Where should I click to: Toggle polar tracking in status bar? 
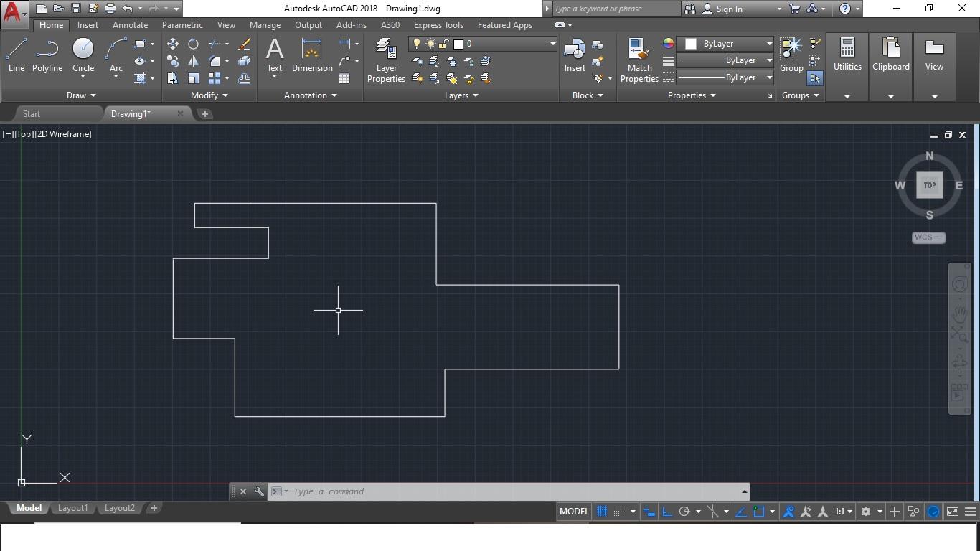click(684, 512)
